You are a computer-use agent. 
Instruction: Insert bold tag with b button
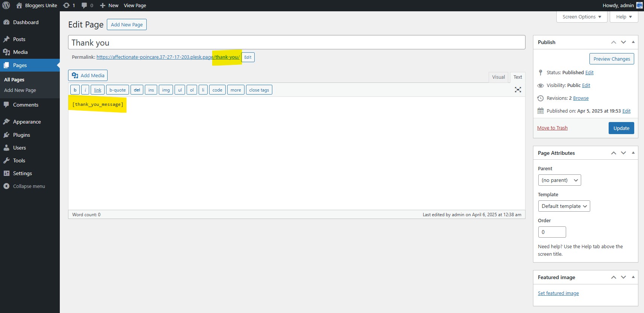coord(75,90)
